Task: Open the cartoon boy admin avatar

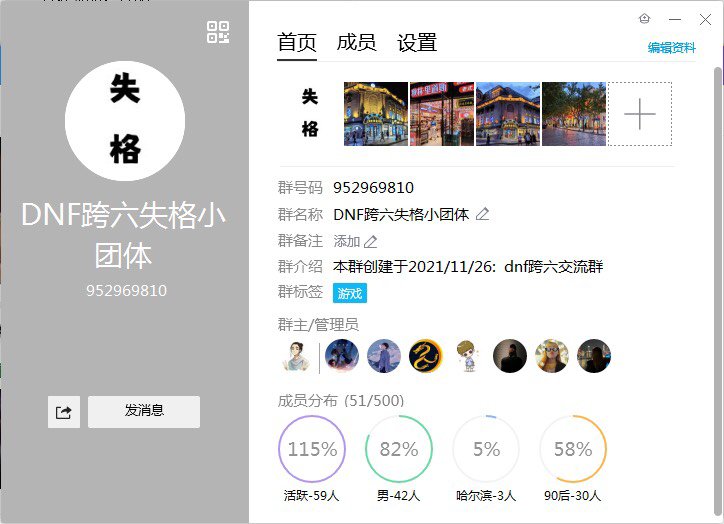Action: [468, 356]
